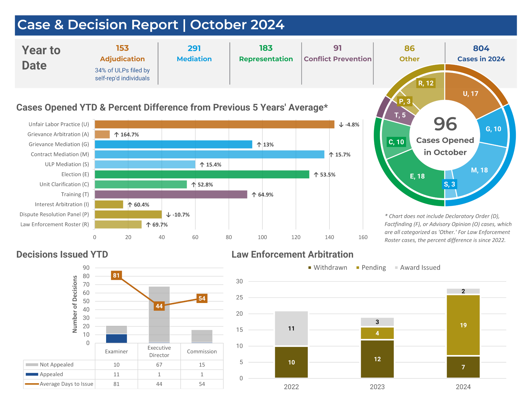Viewport: 532px width, 411px height.
Task: Click the 'C, 10' donut label
Action: coord(396,142)
